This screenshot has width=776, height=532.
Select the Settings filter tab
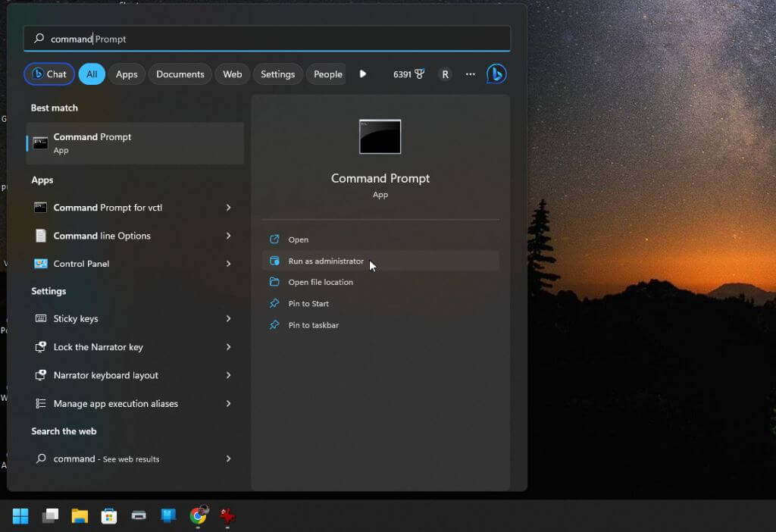[x=277, y=74]
